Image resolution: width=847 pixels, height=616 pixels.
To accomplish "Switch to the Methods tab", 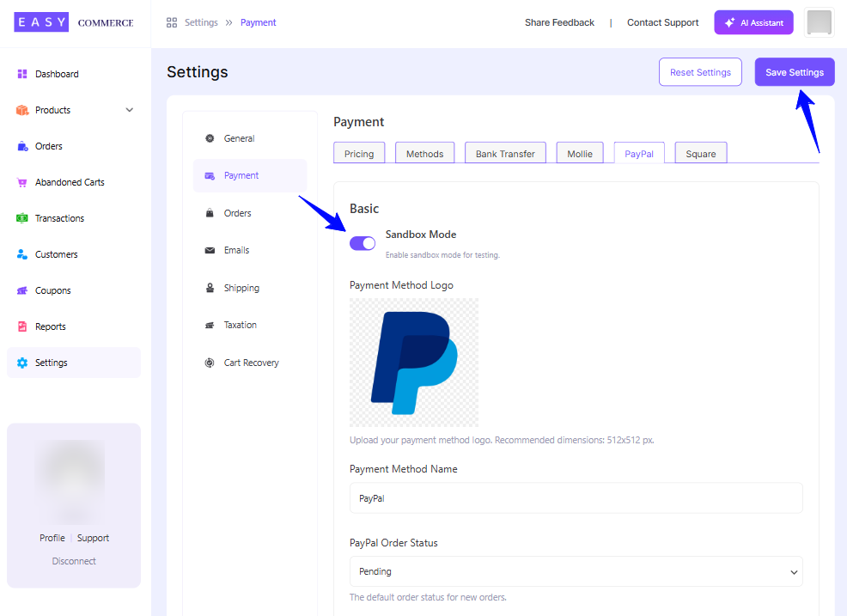I will (424, 154).
